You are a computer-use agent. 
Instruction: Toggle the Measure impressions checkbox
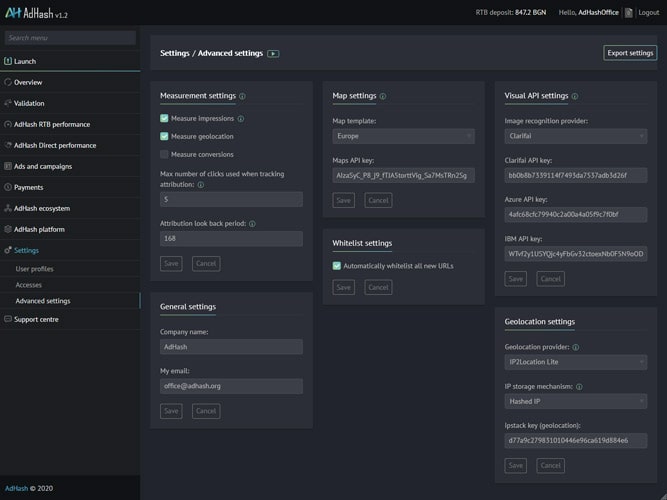coord(165,118)
